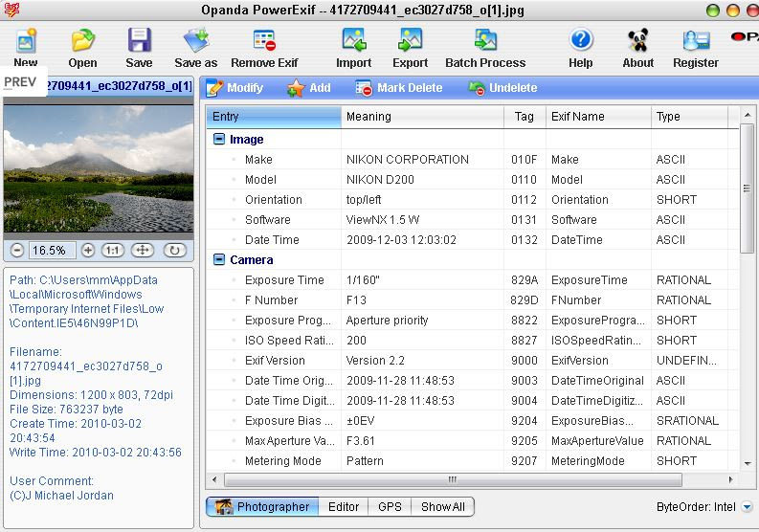
Task: Select the Date Time Original row
Action: (x=473, y=381)
